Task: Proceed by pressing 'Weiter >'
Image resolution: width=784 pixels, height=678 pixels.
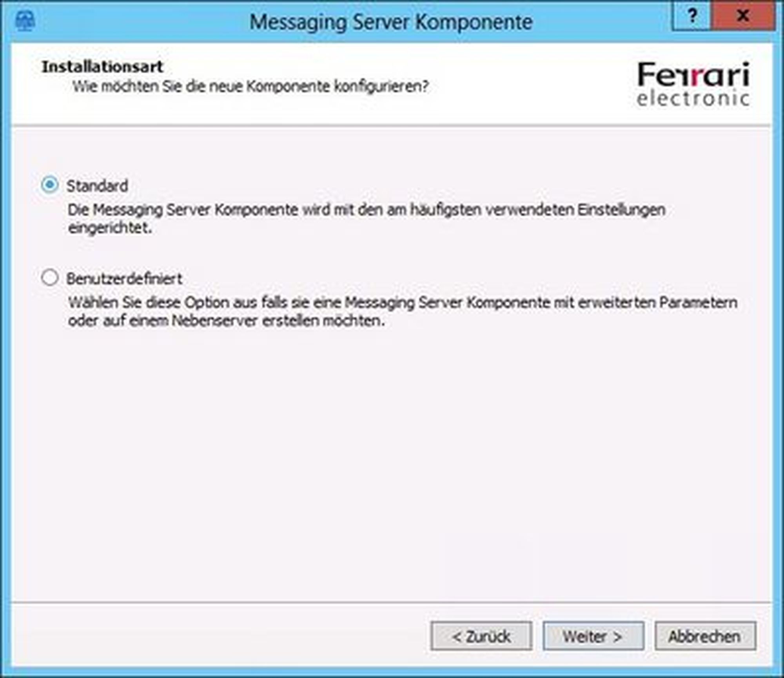Action: click(x=593, y=636)
